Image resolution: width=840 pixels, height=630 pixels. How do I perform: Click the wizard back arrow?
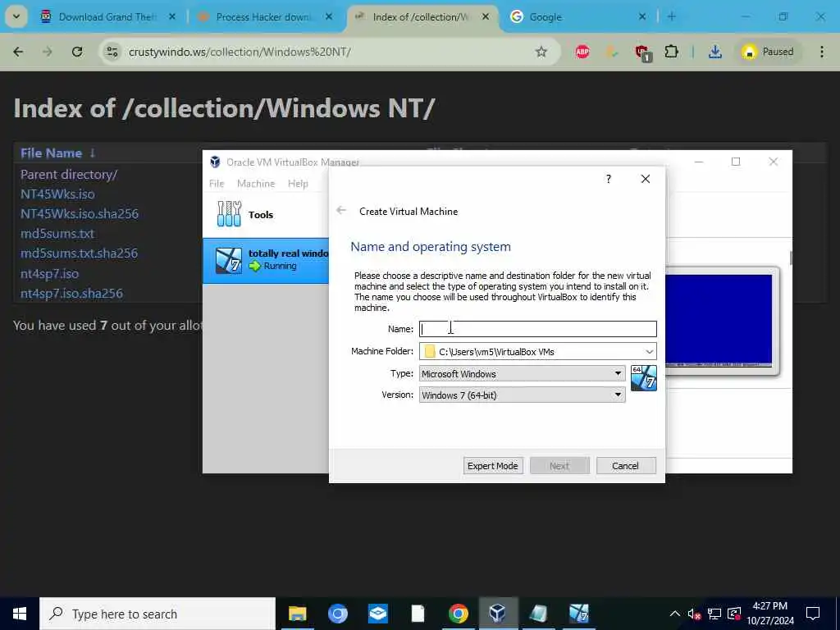pos(341,211)
